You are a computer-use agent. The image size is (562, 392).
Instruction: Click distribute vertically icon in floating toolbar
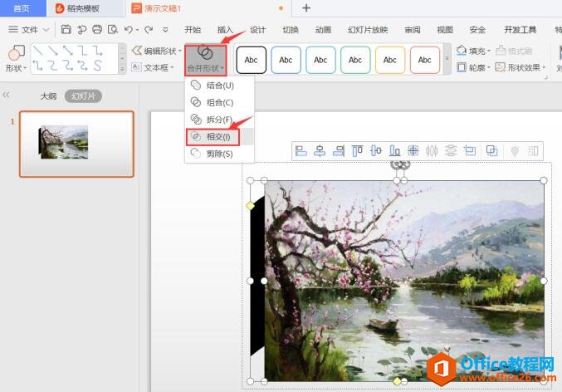[451, 151]
